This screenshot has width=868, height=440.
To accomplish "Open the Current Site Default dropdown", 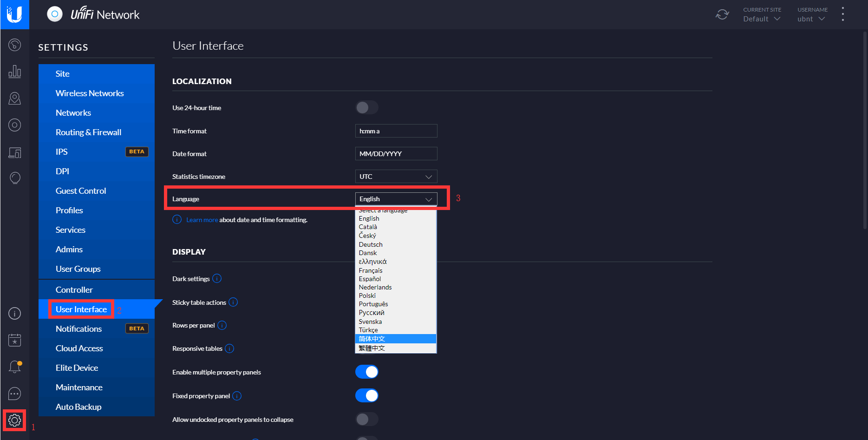I will [762, 19].
